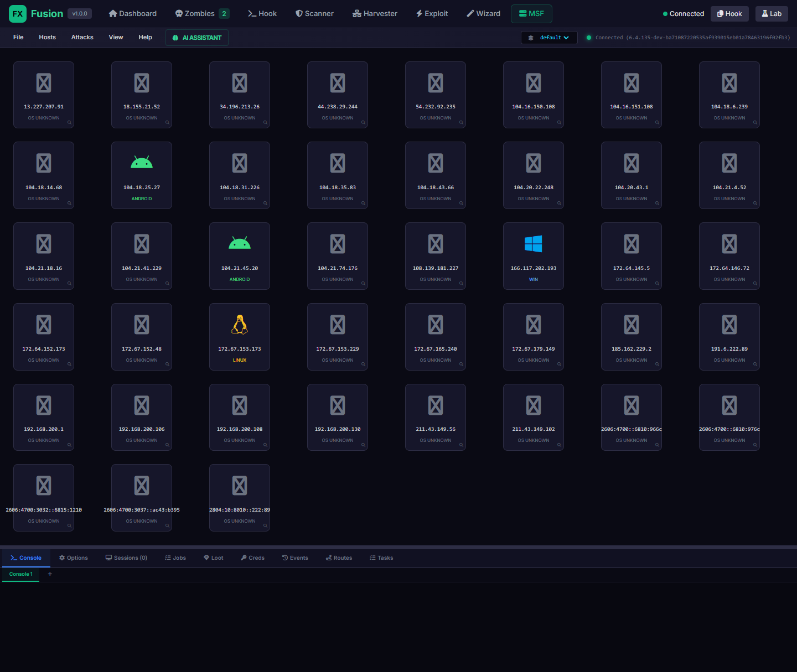This screenshot has height=672, width=797.
Task: Click the unknown OS icon for 104.16.150.108
Action: pos(534,83)
